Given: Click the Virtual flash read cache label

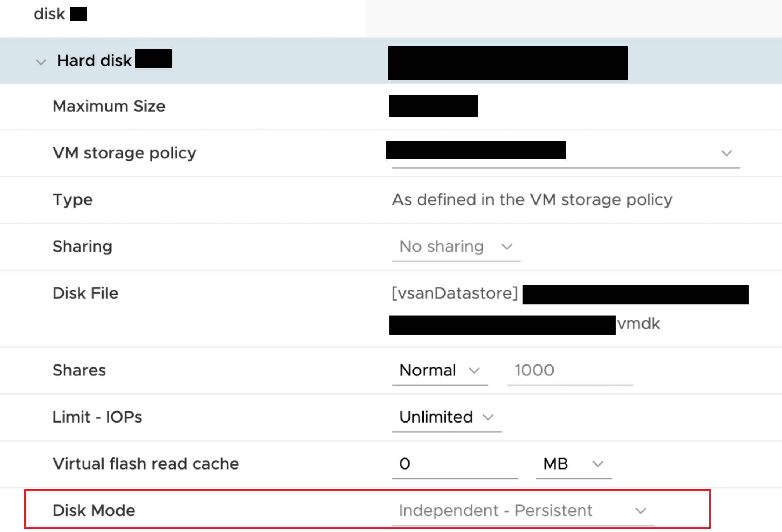Looking at the screenshot, I should click(x=146, y=464).
